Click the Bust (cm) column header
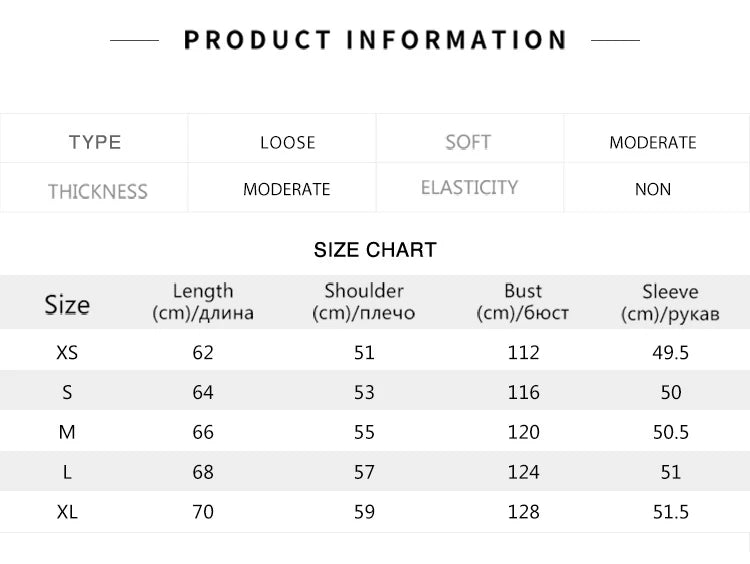The height and width of the screenshot is (564, 750). tap(523, 302)
